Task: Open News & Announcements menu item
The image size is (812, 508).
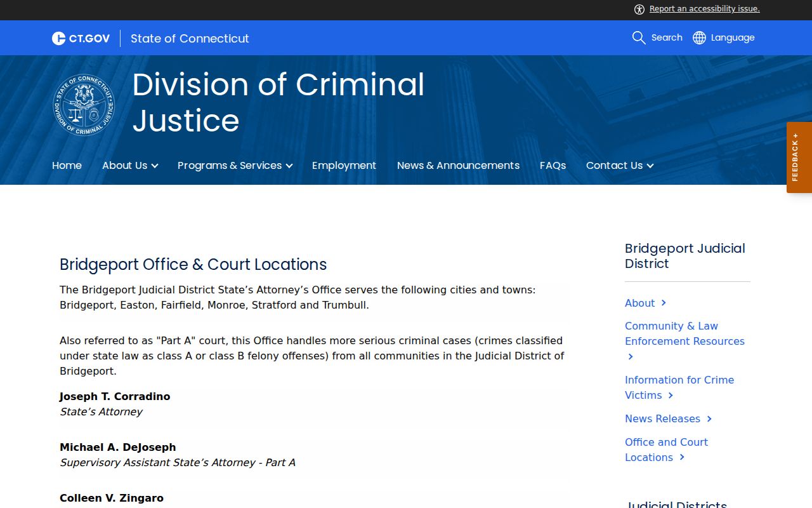Action: [x=458, y=165]
